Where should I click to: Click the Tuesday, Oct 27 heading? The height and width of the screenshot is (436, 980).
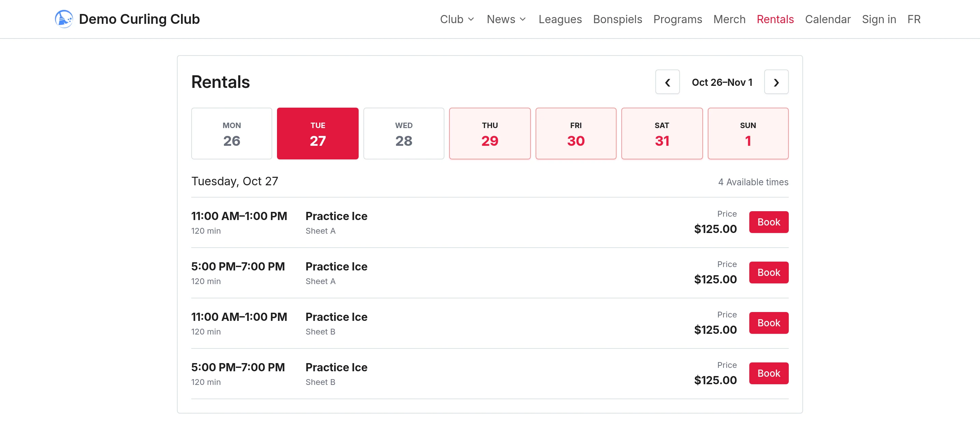235,181
